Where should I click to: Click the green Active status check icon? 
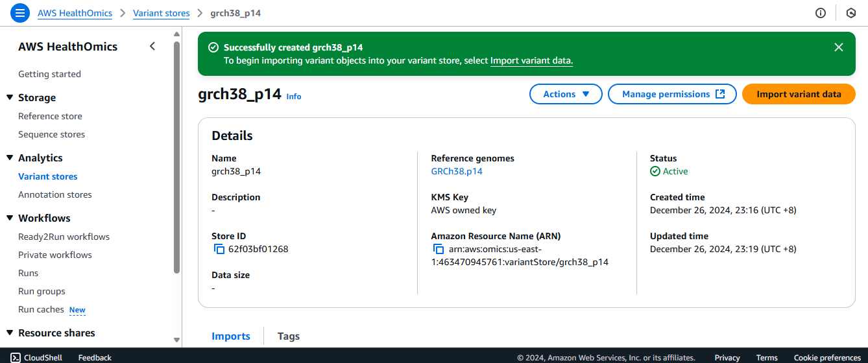[655, 171]
